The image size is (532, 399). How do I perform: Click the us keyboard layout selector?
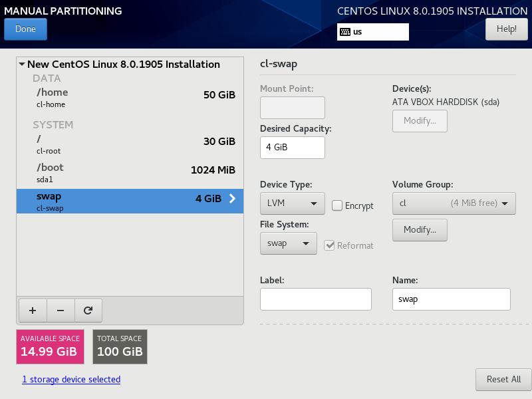[x=372, y=32]
